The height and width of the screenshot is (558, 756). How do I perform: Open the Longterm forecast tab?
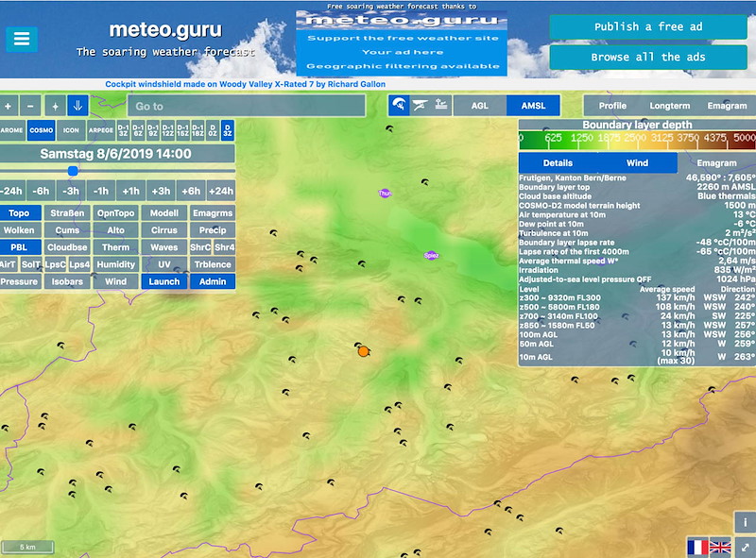click(x=670, y=106)
